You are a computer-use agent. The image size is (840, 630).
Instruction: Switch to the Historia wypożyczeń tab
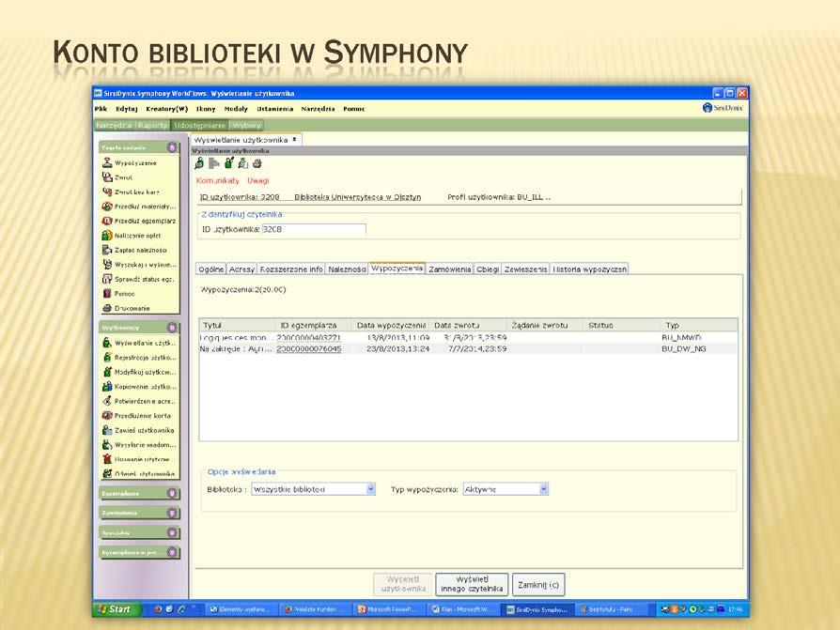coord(589,269)
